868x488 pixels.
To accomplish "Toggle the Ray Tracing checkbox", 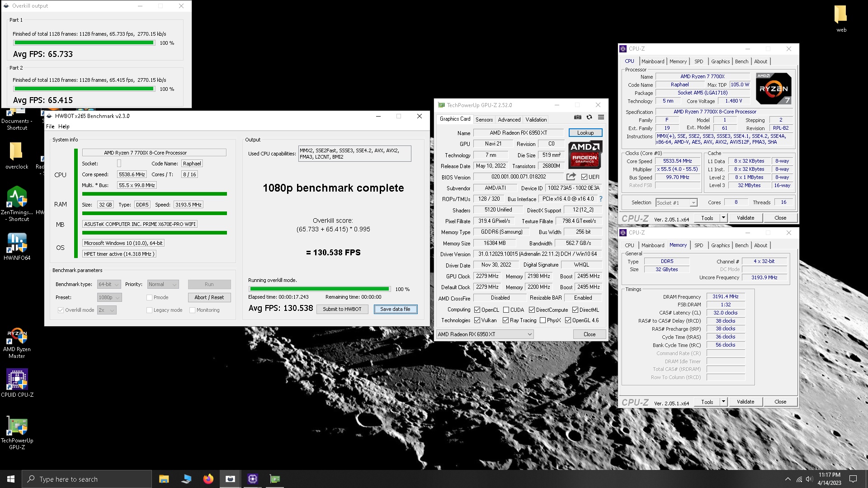I will 505,320.
